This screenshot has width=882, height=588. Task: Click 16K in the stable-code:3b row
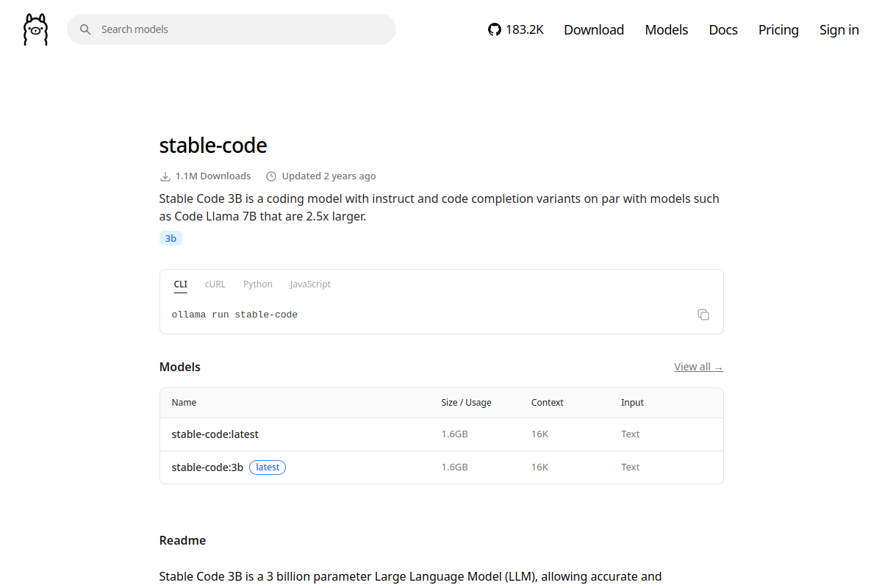click(x=539, y=467)
